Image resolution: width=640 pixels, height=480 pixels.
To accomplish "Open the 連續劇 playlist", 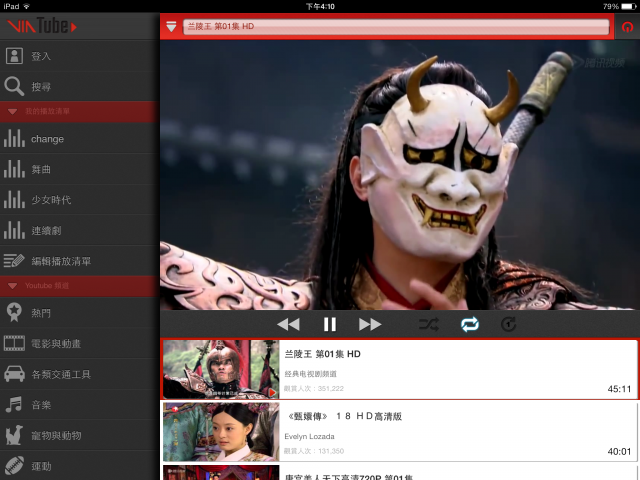I will coord(80,230).
